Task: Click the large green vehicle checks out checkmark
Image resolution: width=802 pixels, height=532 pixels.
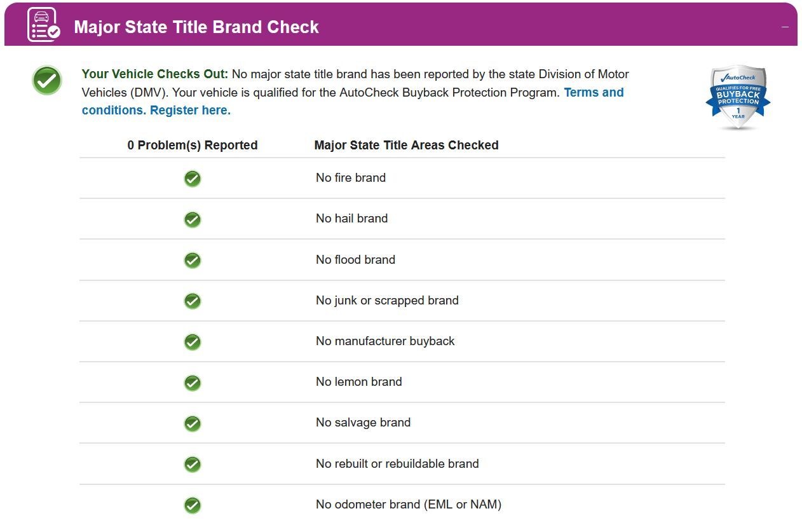Action: click(x=47, y=81)
